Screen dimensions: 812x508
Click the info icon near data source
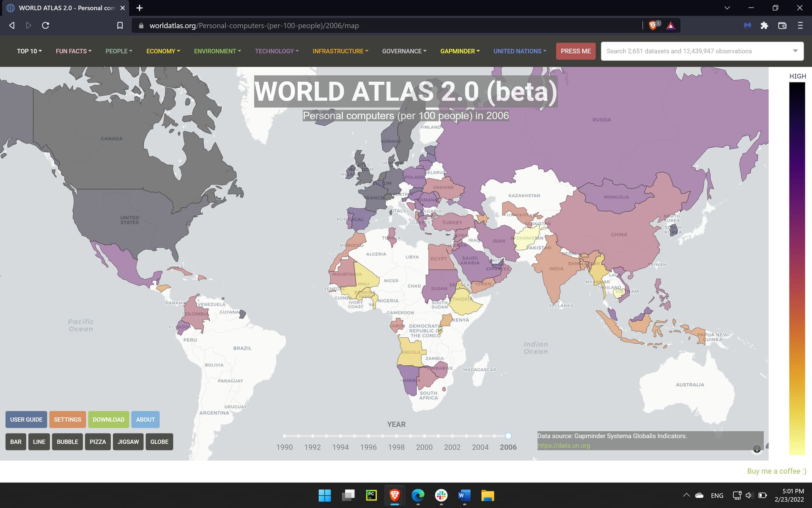(x=757, y=449)
